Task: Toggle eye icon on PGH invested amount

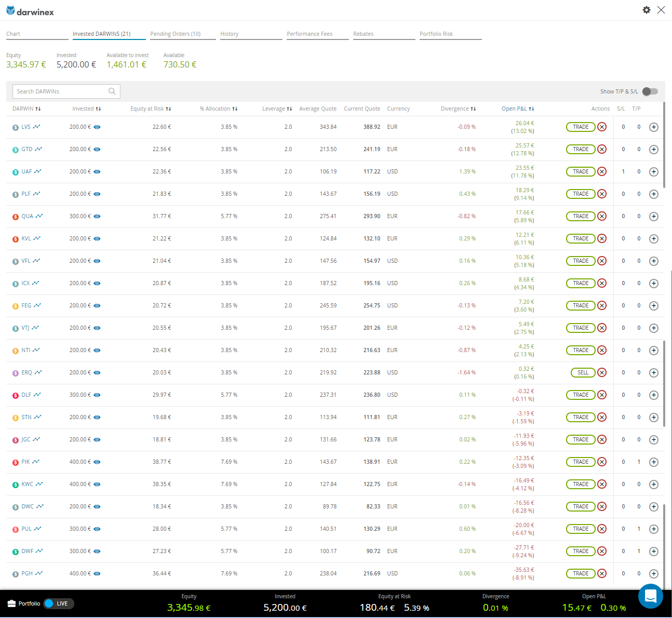Action: (97, 574)
